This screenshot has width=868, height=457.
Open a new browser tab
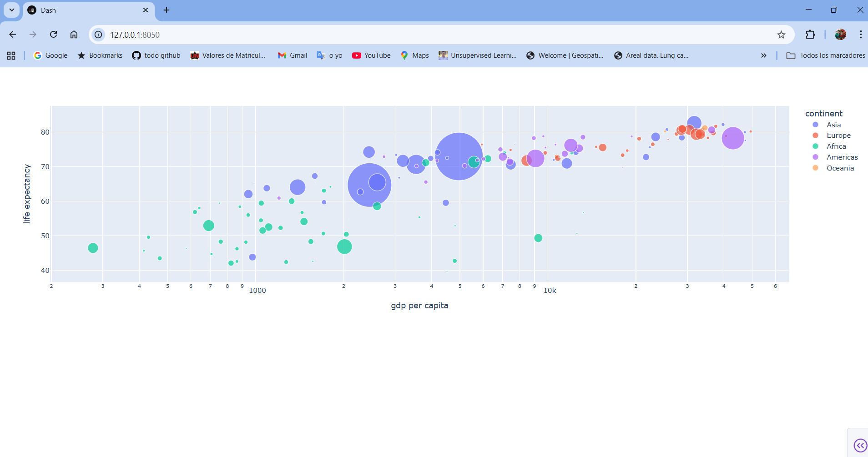(x=167, y=10)
